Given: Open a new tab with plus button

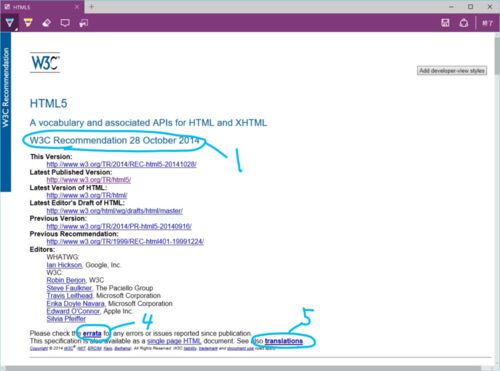Looking at the screenshot, I should point(91,7).
